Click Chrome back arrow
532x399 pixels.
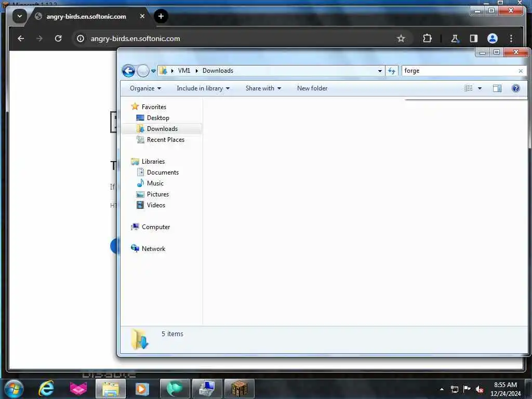coord(21,38)
